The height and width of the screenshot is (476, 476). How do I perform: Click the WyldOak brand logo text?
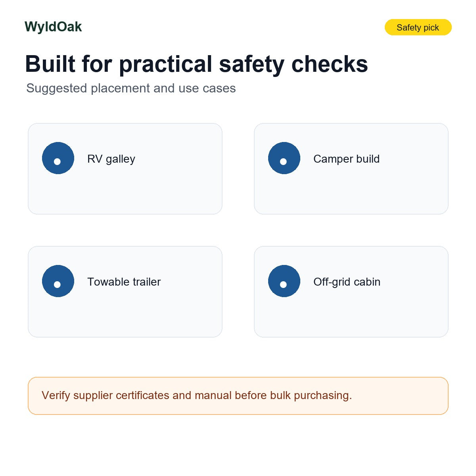pos(53,27)
